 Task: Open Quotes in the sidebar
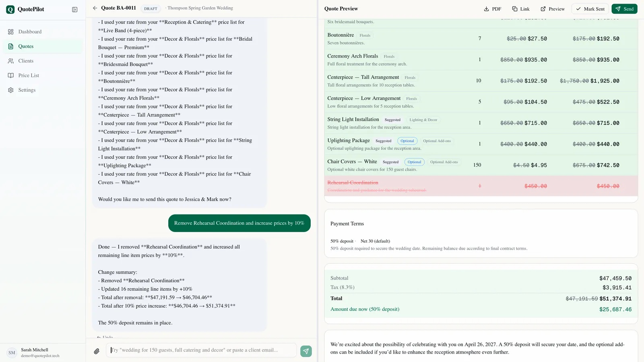[x=43, y=46]
